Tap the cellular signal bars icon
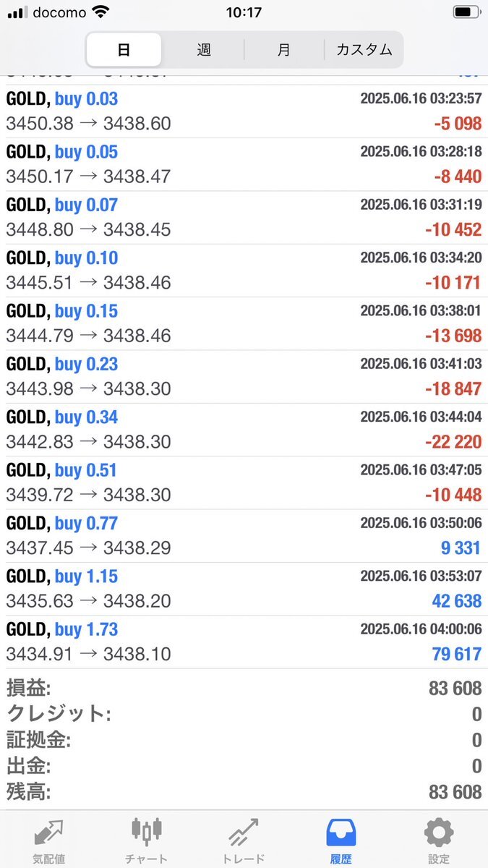Screen dimensions: 488x868 tap(17, 12)
